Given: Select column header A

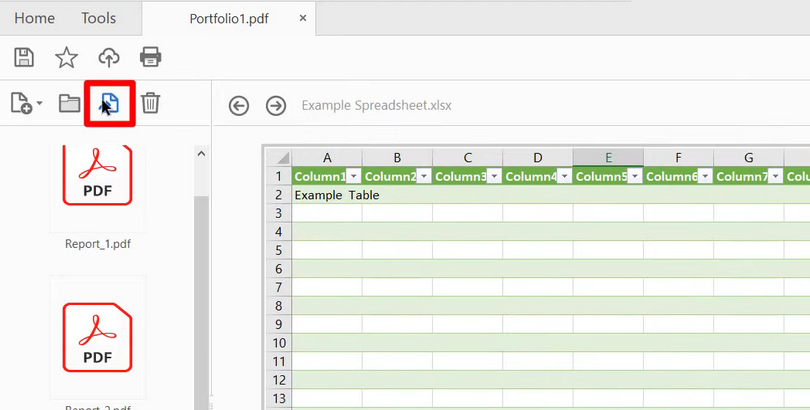Looking at the screenshot, I should pyautogui.click(x=327, y=157).
